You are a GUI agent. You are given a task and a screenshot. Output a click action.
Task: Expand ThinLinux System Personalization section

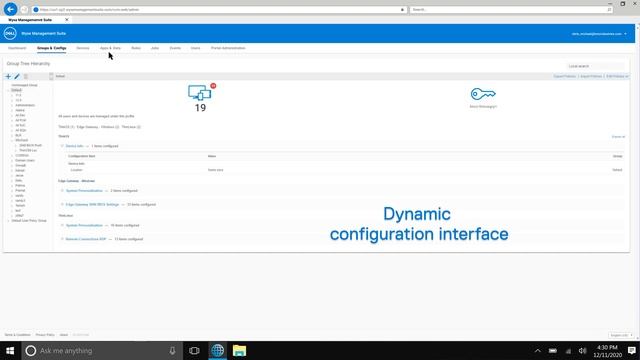[x=62, y=225]
